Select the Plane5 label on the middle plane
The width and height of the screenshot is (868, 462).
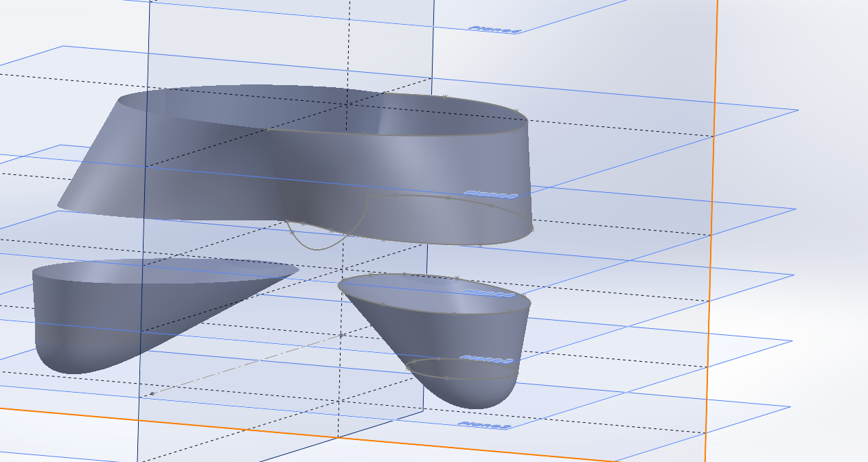coord(489,194)
